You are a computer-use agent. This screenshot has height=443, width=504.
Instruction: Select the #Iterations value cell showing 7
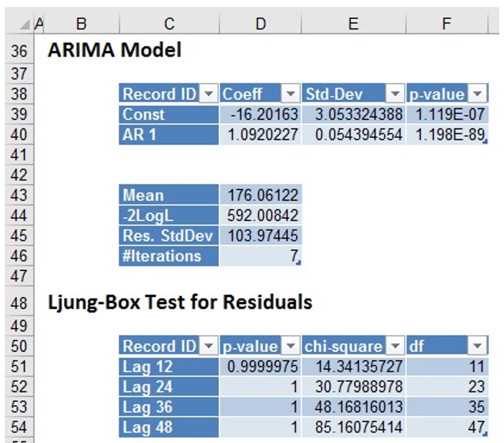coord(261,256)
